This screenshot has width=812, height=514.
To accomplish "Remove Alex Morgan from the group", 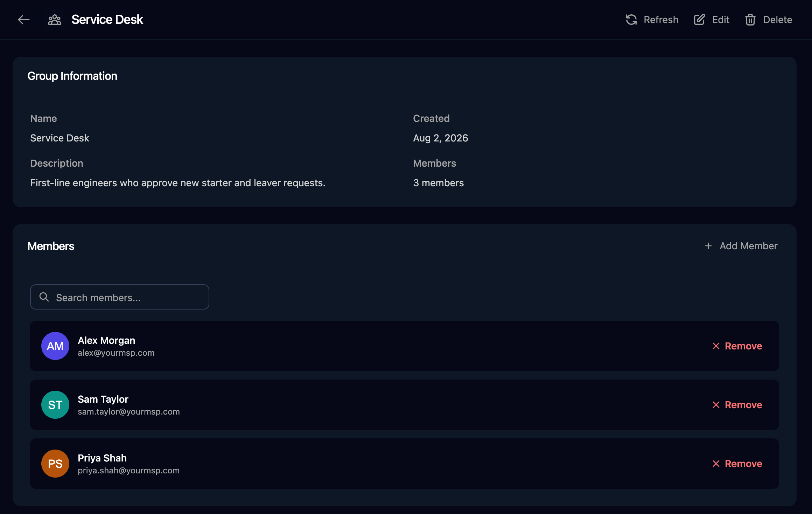I will 737,346.
